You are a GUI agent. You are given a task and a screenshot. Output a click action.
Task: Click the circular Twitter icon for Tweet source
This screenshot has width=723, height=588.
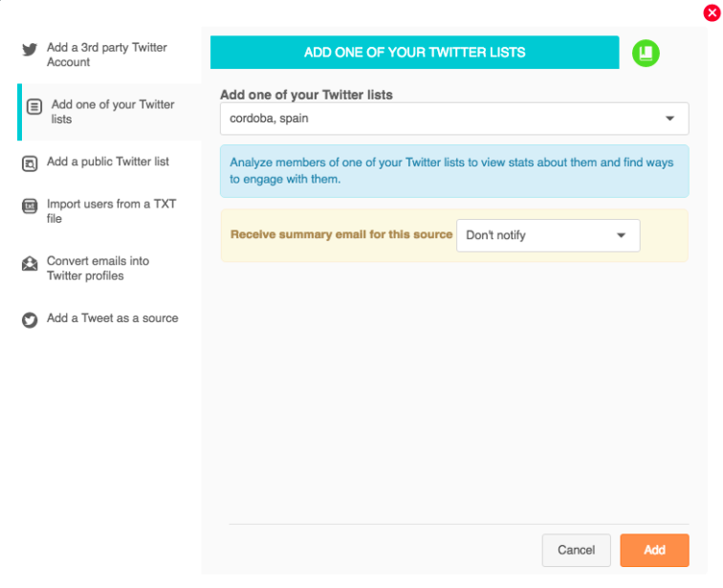(30, 319)
